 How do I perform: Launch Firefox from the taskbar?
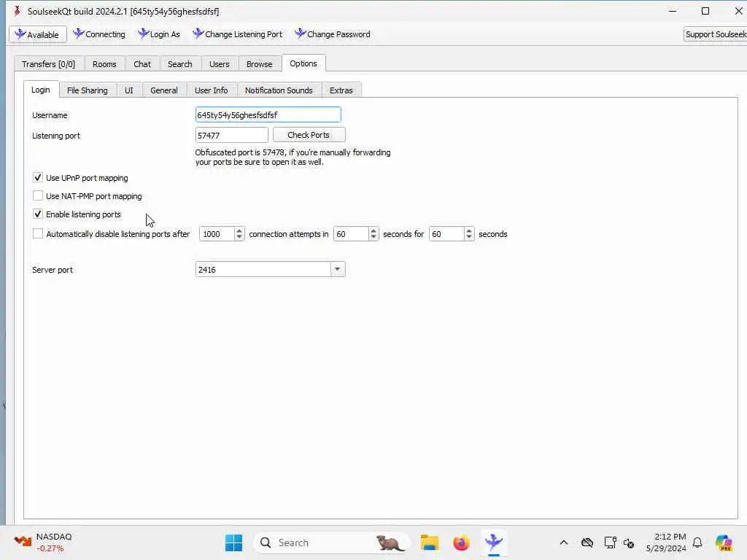(x=461, y=542)
